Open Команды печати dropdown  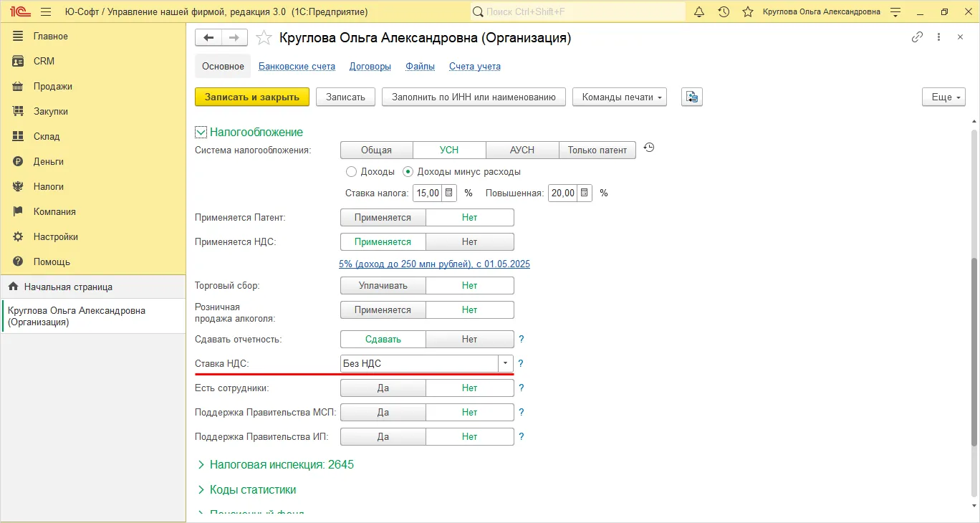620,97
